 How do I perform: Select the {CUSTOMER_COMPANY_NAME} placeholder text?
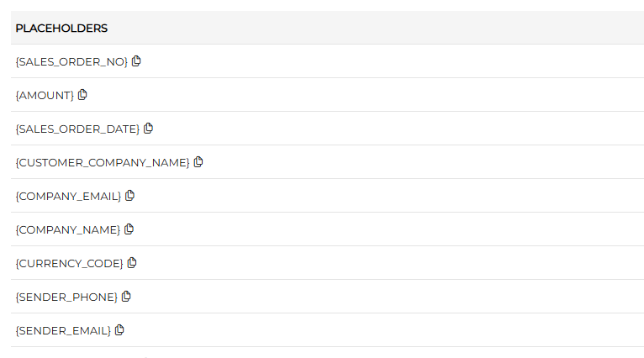click(103, 163)
